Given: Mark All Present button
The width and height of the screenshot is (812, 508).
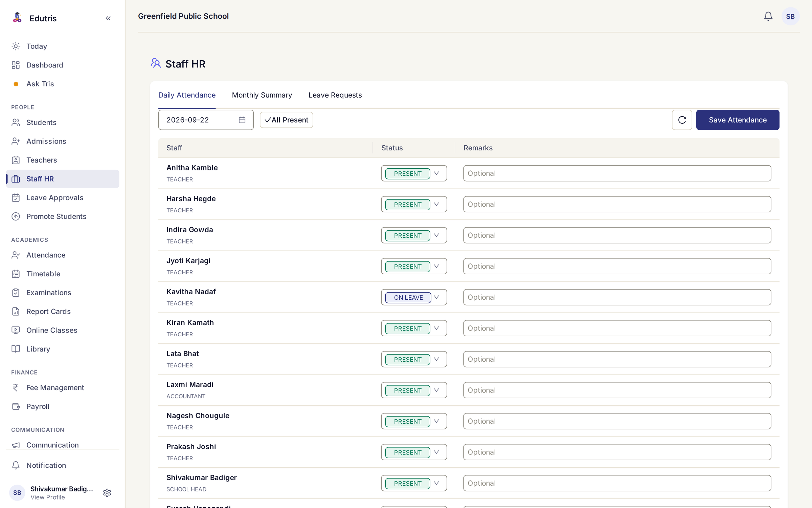Looking at the screenshot, I should click(x=286, y=120).
